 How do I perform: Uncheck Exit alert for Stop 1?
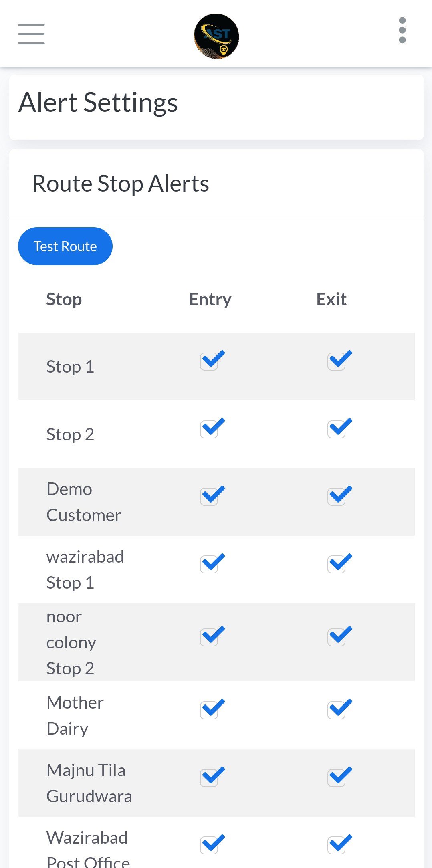coord(337,361)
